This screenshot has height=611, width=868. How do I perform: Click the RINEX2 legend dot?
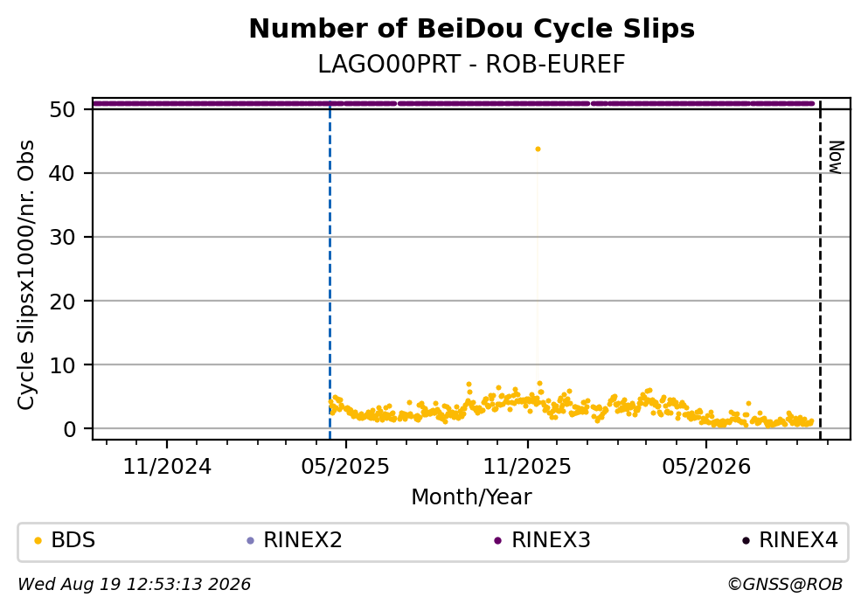coord(250,541)
